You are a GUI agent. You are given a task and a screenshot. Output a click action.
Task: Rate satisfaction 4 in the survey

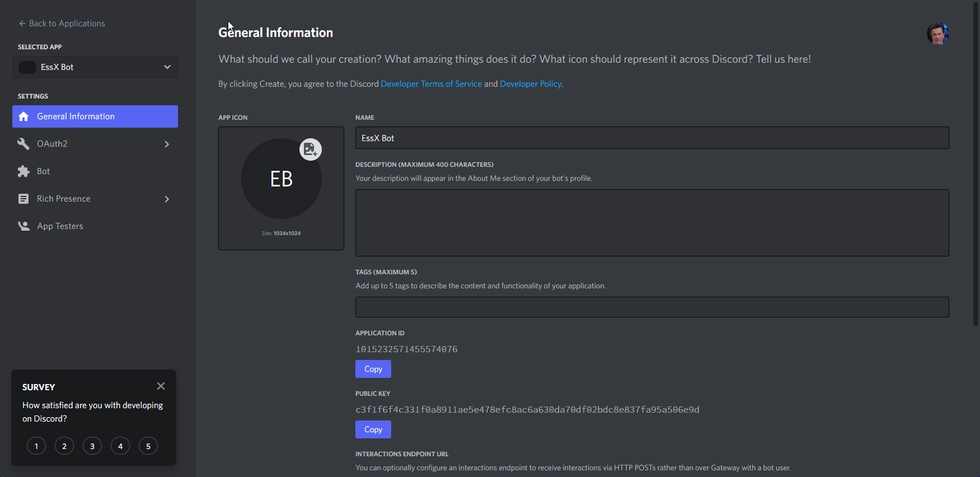pos(120,446)
